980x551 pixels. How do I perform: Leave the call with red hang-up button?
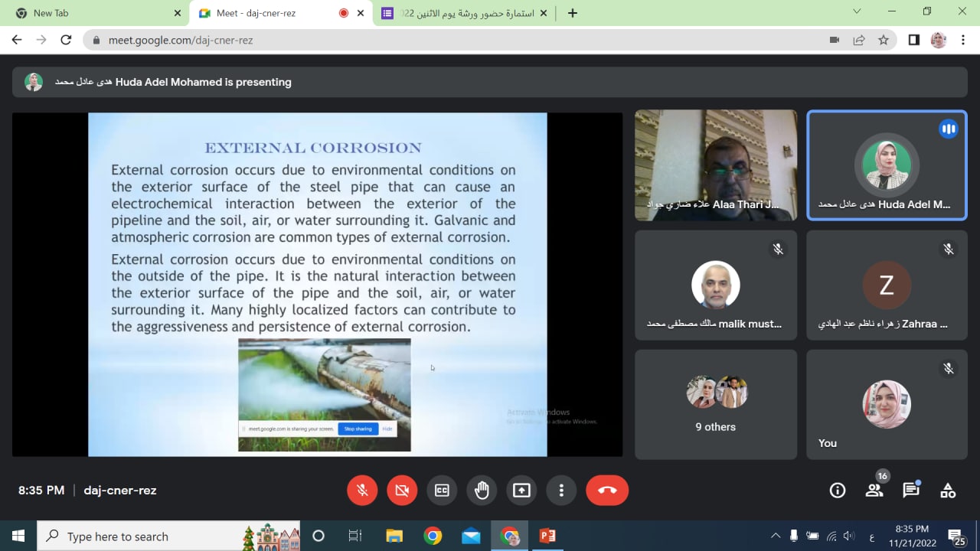point(607,491)
